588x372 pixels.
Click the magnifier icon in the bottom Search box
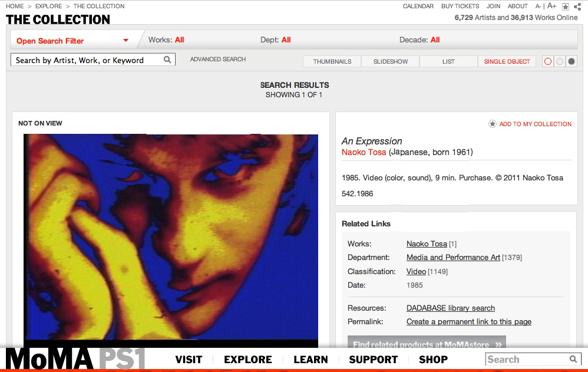pyautogui.click(x=573, y=359)
